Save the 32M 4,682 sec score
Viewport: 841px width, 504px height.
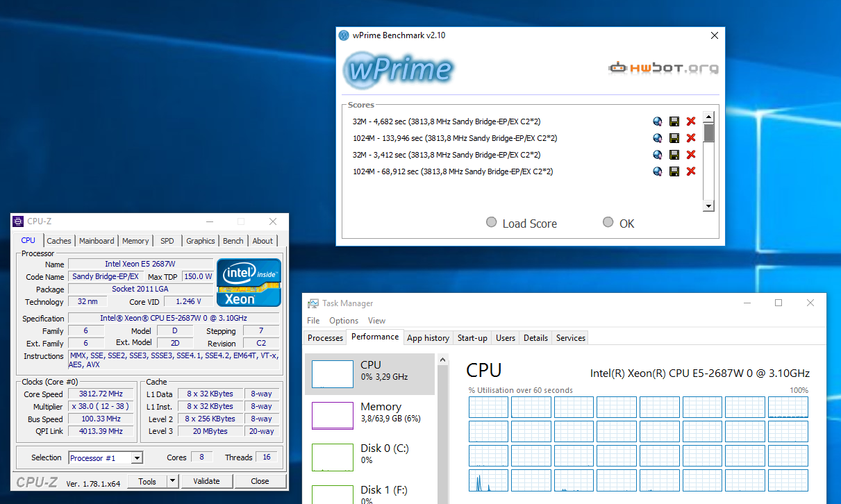pyautogui.click(x=674, y=121)
